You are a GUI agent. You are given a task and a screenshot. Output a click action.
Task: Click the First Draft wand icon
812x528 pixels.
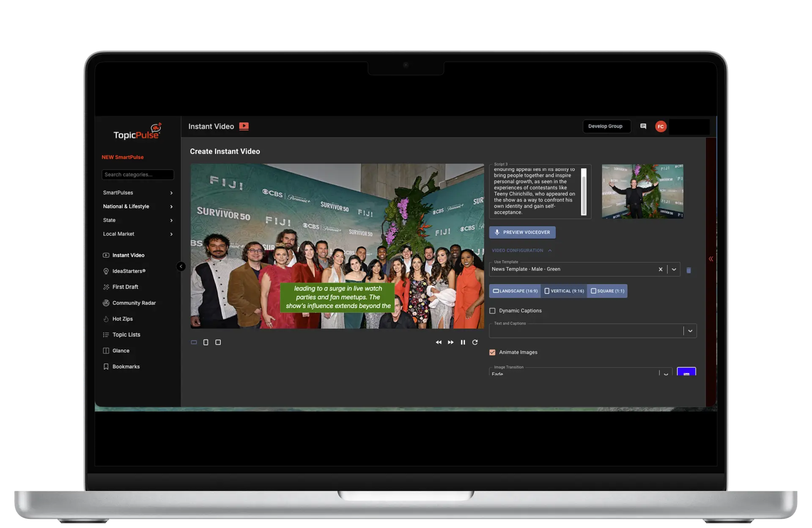click(106, 287)
